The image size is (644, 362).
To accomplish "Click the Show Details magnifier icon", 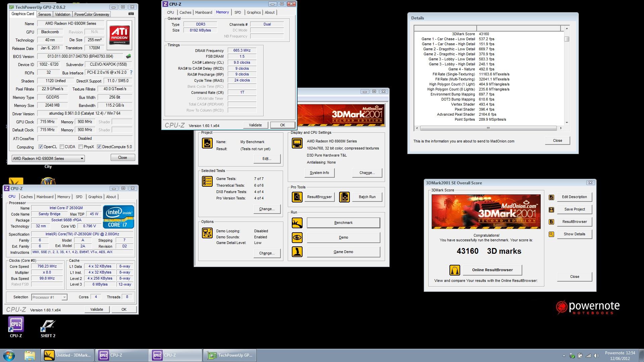I will (551, 234).
